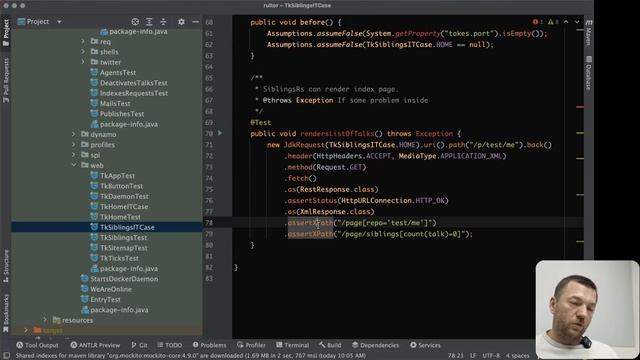
Task: Open the Maven tool window
Action: coord(589,32)
